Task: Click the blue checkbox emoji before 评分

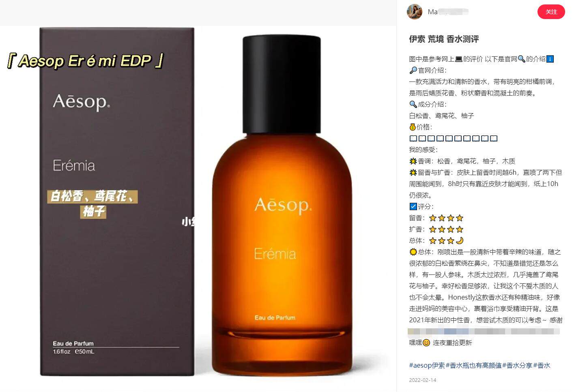Action: coord(413,206)
